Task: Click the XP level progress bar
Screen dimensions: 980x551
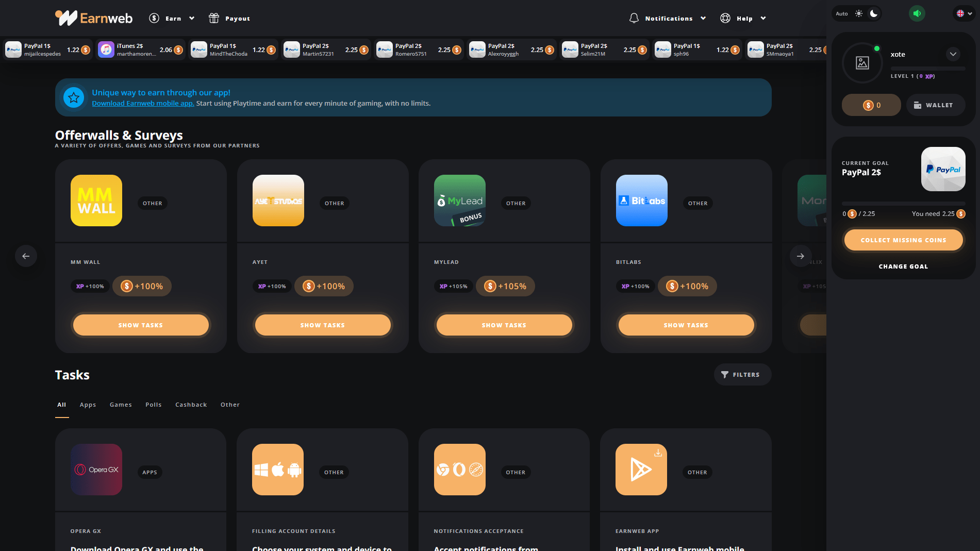Action: coord(928,68)
